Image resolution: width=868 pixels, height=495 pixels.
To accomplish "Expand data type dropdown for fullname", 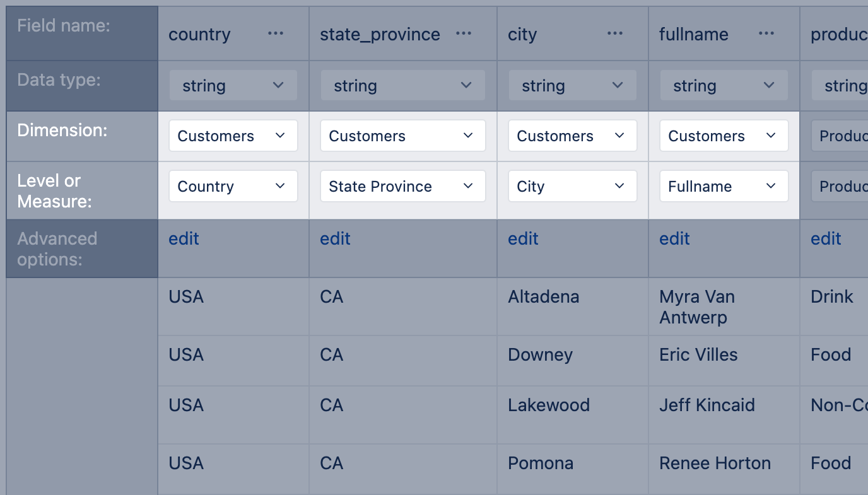I will point(724,86).
